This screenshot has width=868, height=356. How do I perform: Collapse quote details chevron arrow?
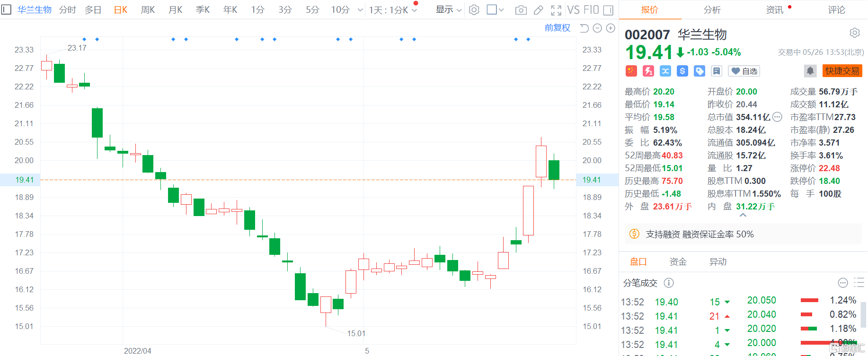point(743,215)
